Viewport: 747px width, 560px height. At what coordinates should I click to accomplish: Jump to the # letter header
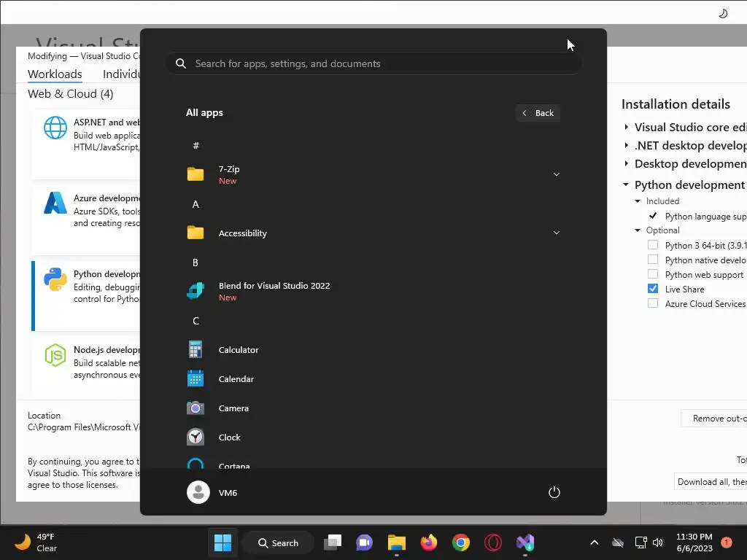pos(196,146)
